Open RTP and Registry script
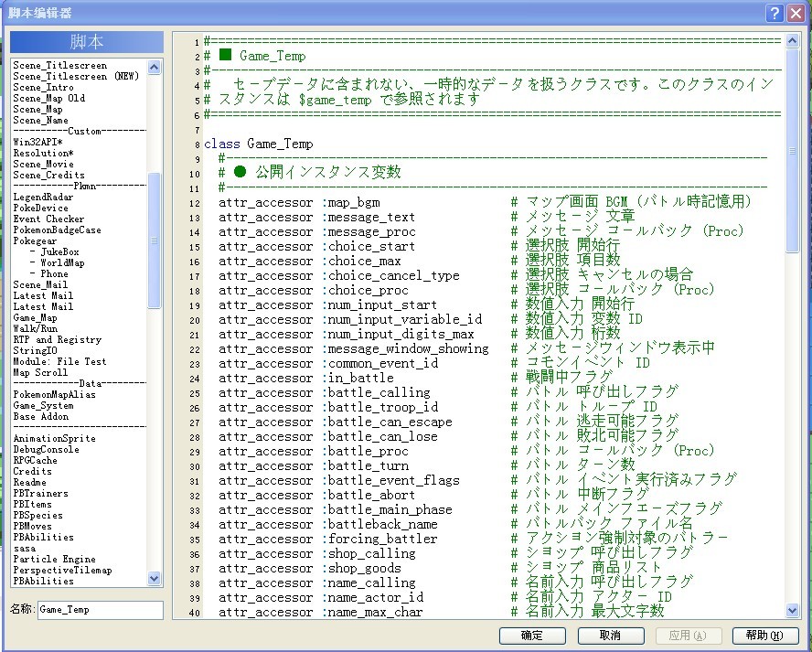The image size is (812, 652). pos(57,340)
